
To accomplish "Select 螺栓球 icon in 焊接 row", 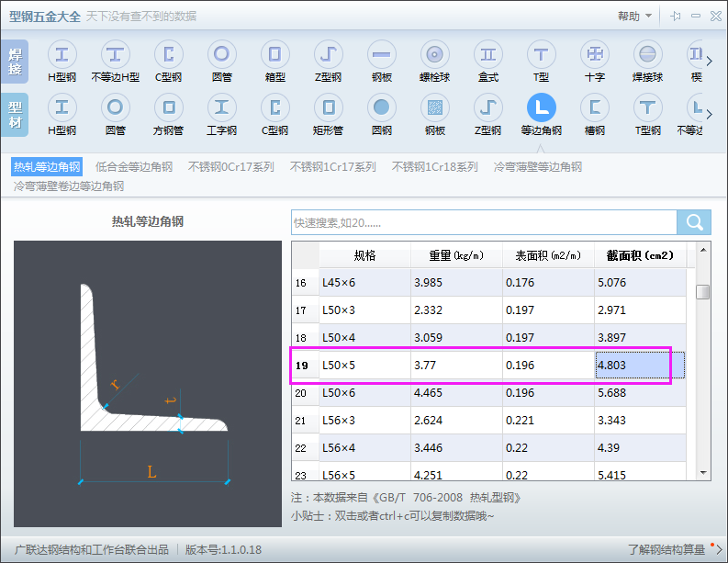I will [x=435, y=55].
